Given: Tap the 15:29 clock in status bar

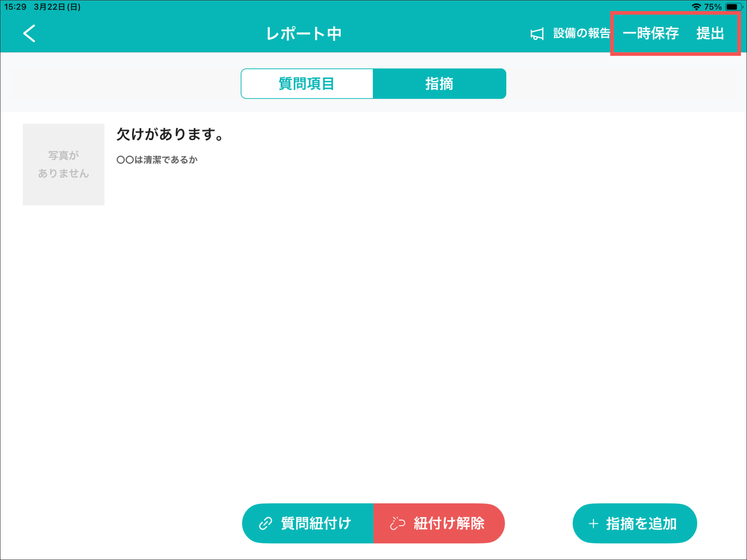Looking at the screenshot, I should (15, 7).
